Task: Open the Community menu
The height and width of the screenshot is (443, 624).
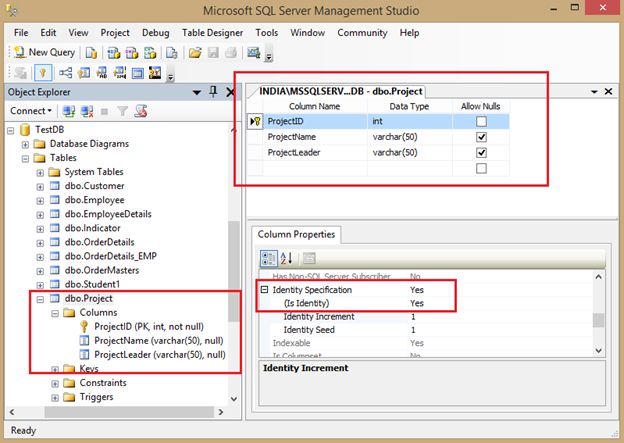Action: (362, 33)
